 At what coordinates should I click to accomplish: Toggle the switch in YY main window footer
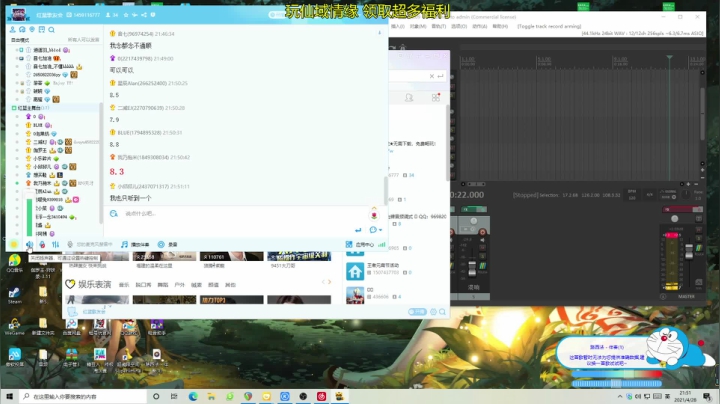[x=417, y=312]
